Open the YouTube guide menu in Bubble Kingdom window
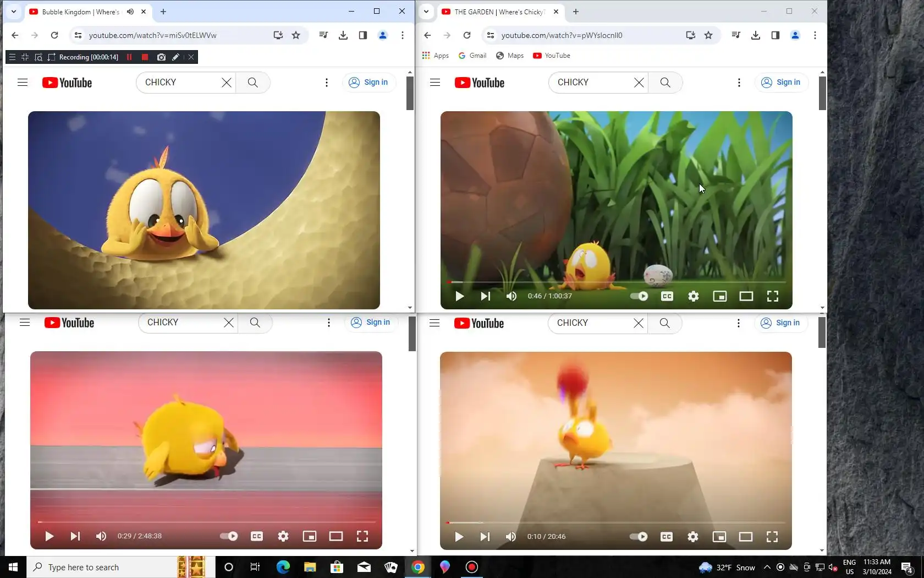Viewport: 924px width, 578px height. pos(23,83)
